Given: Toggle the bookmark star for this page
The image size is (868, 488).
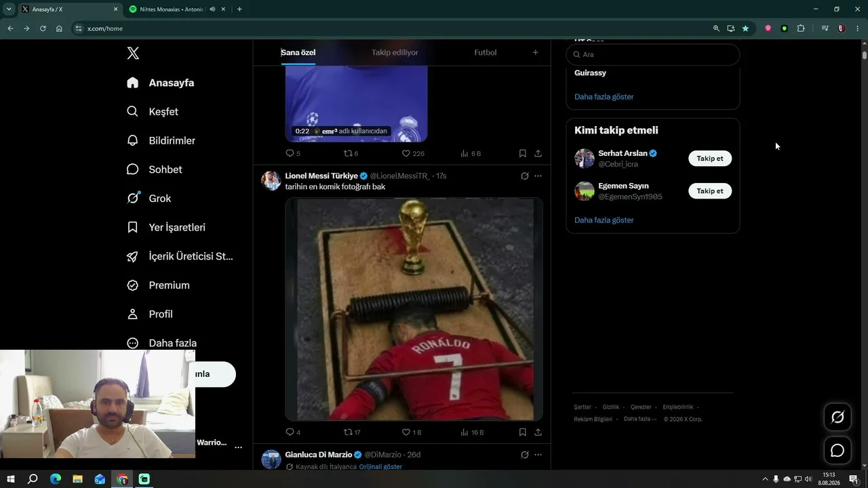Looking at the screenshot, I should point(745,28).
